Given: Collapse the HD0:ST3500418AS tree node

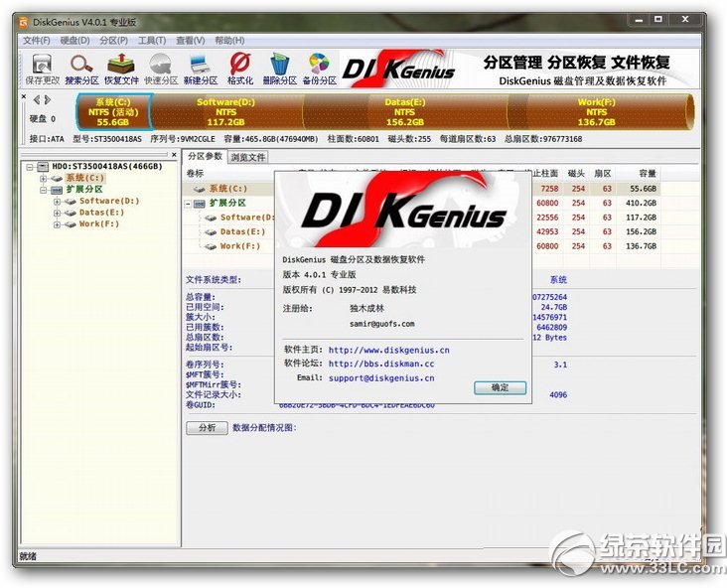Looking at the screenshot, I should (30, 167).
